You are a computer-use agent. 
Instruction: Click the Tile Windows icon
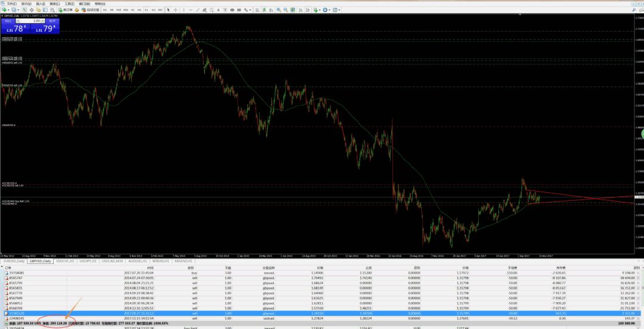pyautogui.click(x=292, y=10)
